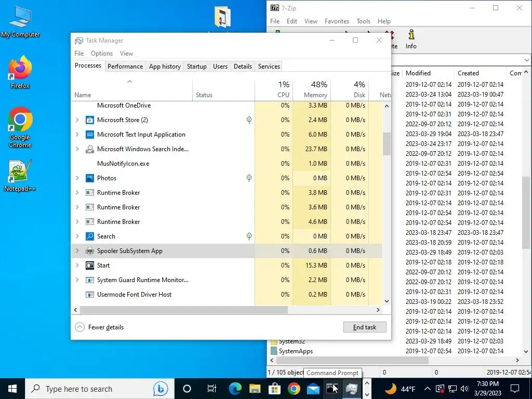
Task: Select the Usermode Font Driver Host icon
Action: tap(89, 295)
